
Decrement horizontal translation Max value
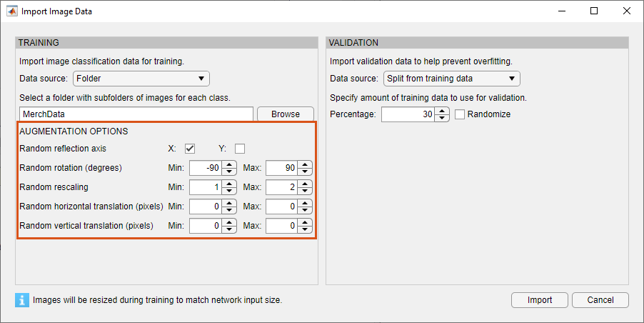305,210
